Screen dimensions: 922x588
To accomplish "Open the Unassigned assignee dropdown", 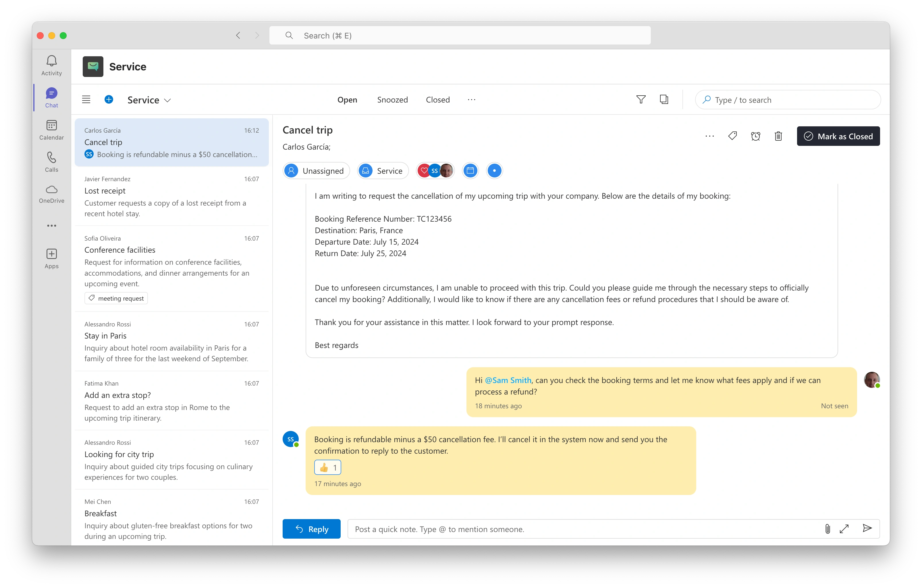I will (316, 171).
